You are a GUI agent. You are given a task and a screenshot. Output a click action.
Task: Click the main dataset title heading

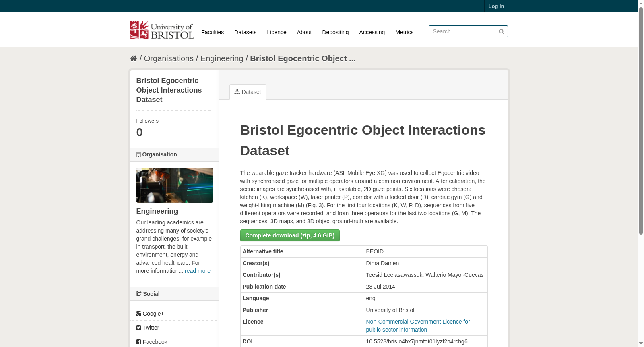click(x=363, y=140)
